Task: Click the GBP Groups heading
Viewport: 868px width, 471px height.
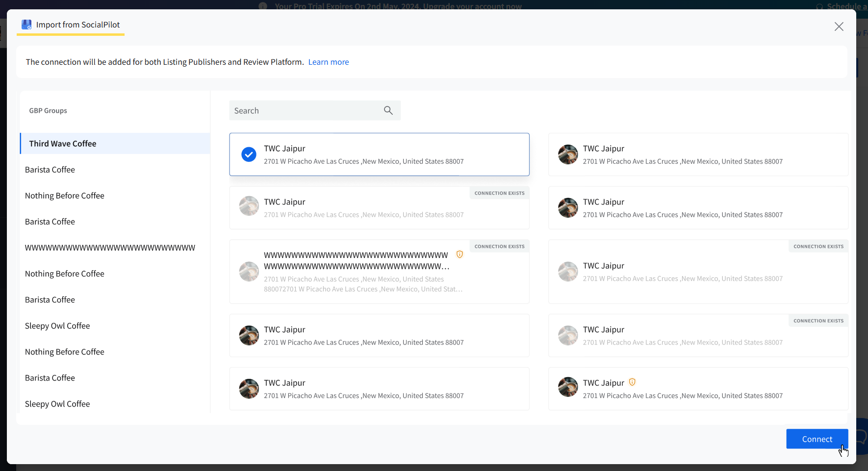Action: coord(48,110)
